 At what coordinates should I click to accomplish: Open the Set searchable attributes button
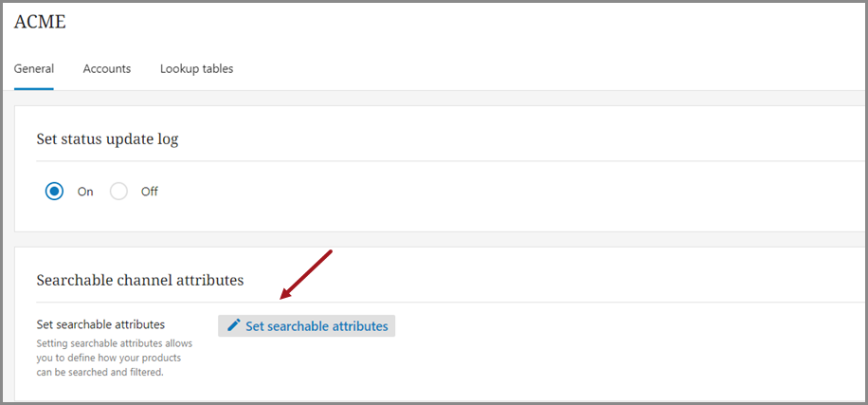pyautogui.click(x=306, y=325)
